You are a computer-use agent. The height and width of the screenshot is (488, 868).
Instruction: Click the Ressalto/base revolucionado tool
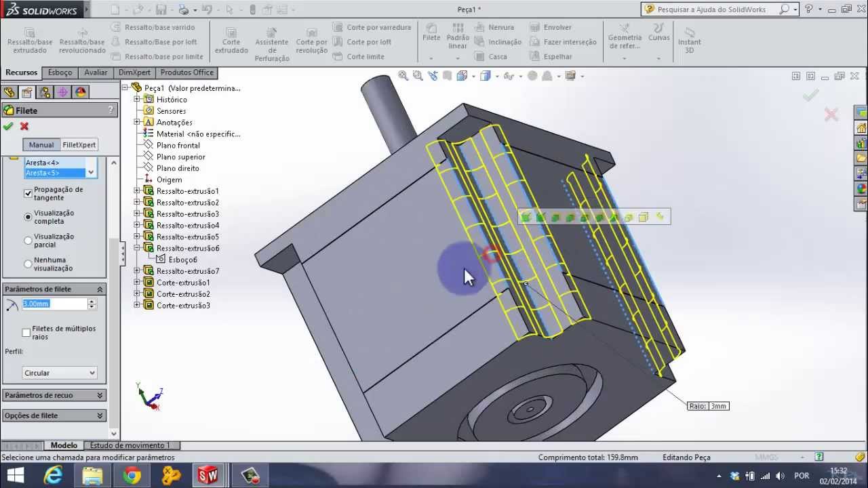[x=82, y=41]
